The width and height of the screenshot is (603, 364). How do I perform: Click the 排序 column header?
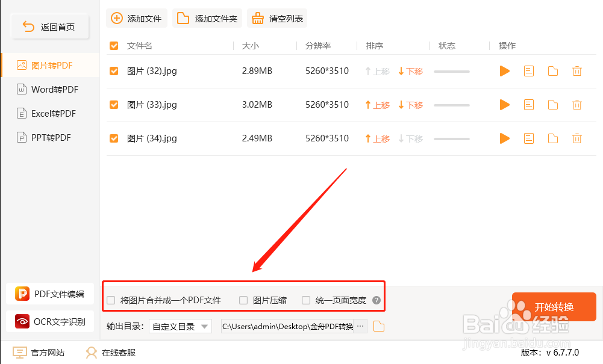[375, 46]
